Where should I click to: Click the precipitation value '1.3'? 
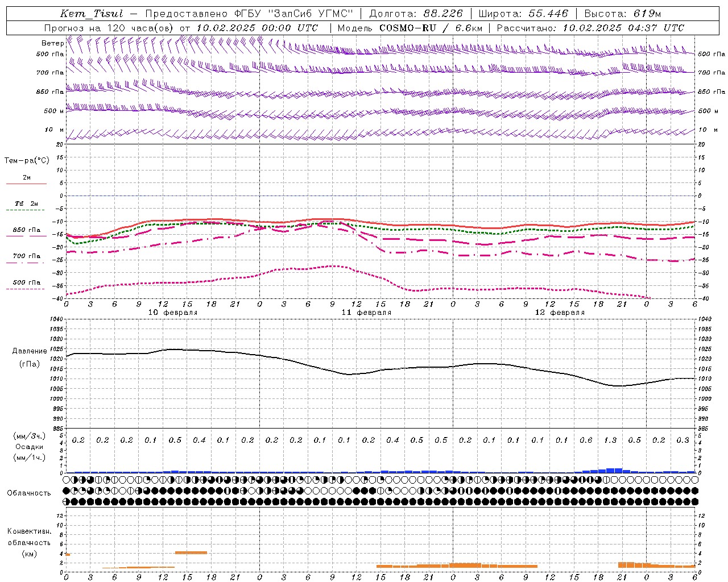(x=610, y=440)
